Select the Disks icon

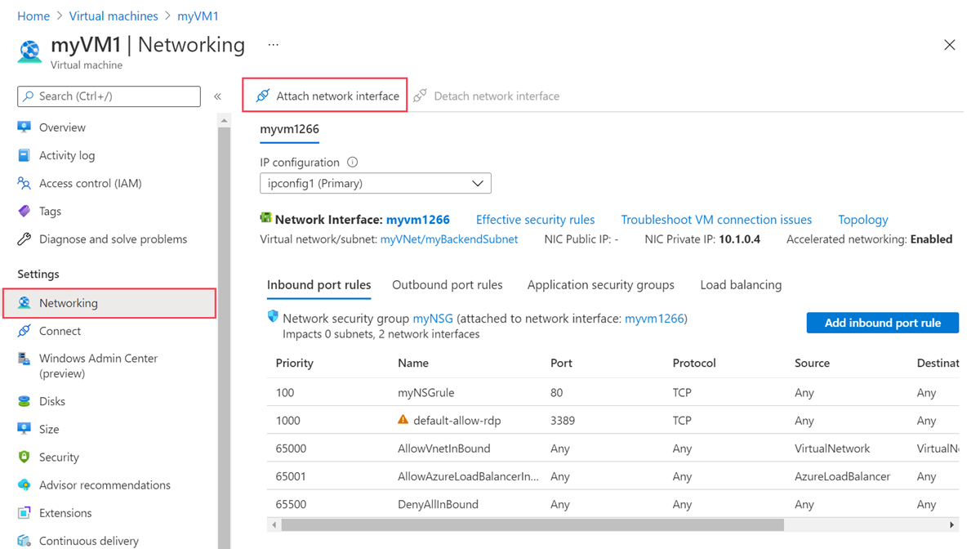(x=24, y=401)
